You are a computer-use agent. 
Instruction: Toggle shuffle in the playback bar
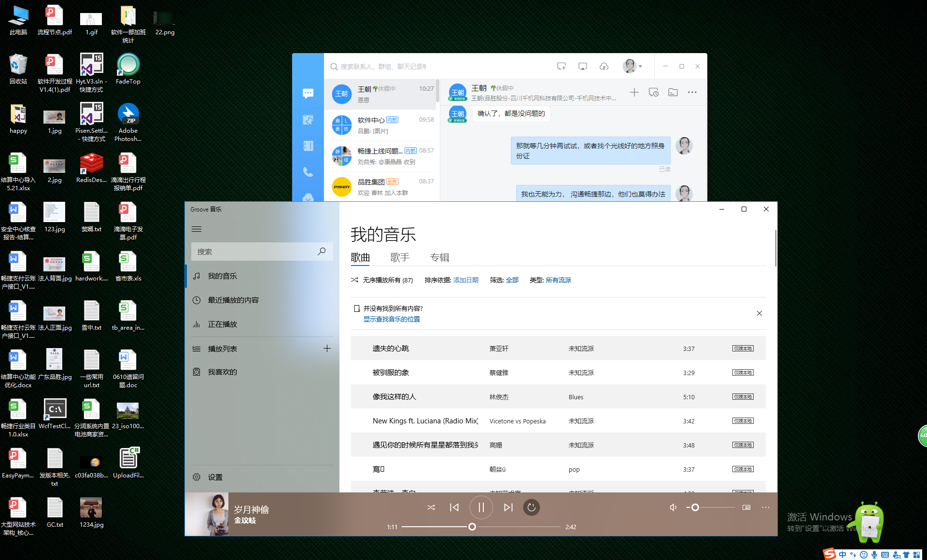[431, 507]
